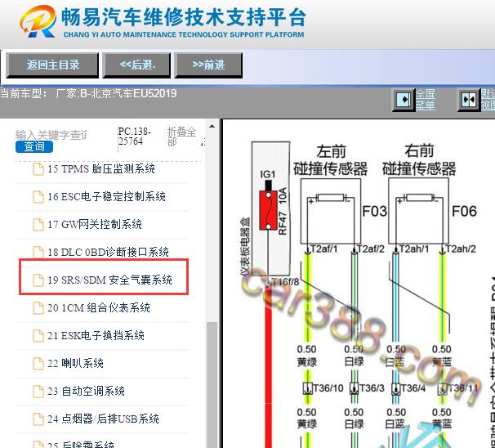Click the F06 right front sensor box
495x448 pixels.
click(418, 211)
